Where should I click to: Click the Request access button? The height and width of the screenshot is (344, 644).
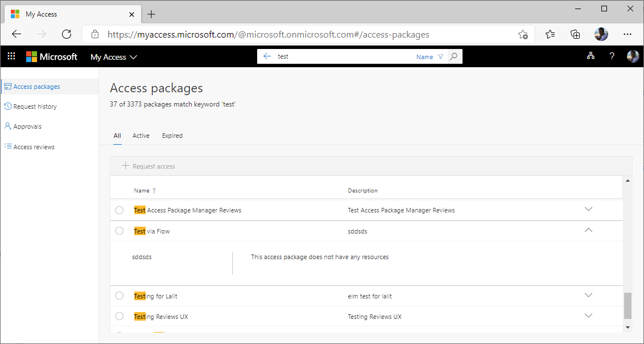[x=147, y=166]
